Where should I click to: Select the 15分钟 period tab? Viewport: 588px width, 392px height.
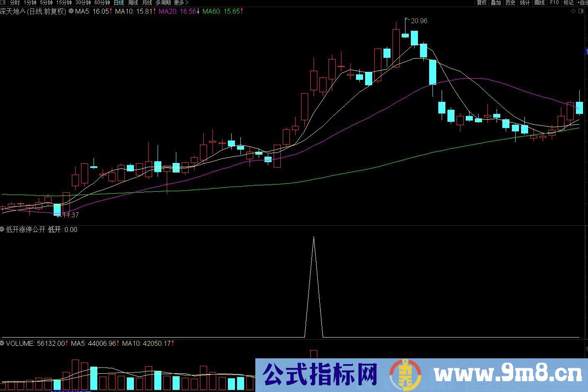pos(64,2)
